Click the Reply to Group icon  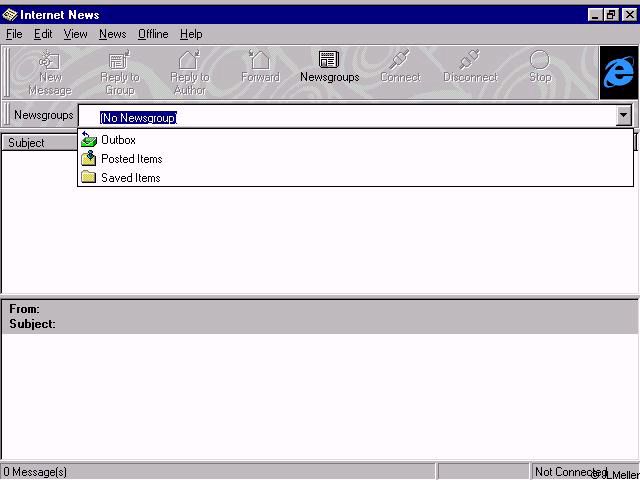pyautogui.click(x=120, y=60)
